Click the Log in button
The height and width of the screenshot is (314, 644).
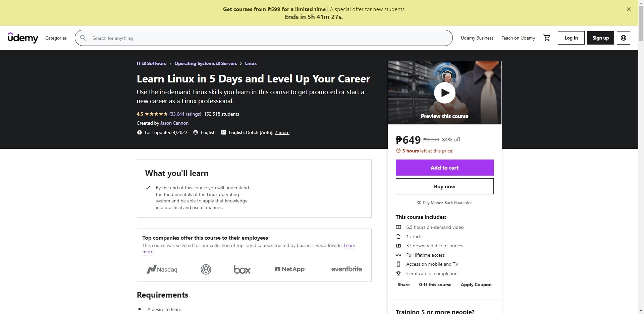571,38
